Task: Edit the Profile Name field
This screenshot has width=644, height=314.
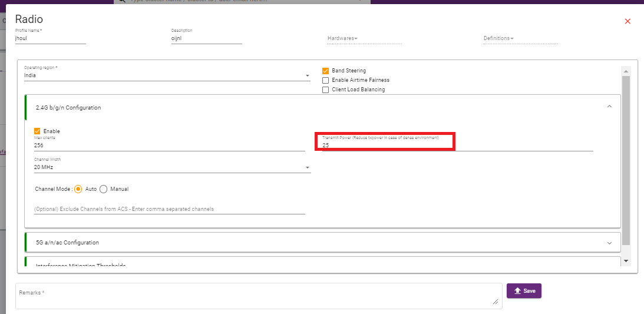Action: [x=50, y=39]
